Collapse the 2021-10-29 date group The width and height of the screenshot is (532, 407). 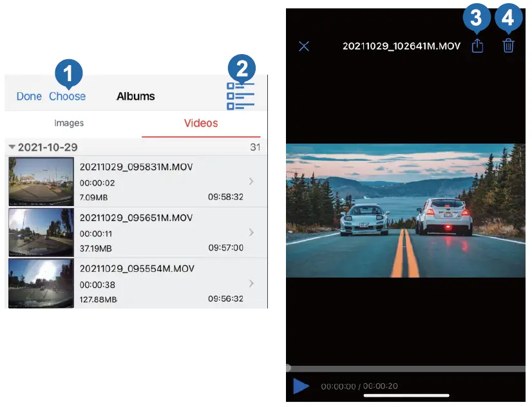point(12,147)
